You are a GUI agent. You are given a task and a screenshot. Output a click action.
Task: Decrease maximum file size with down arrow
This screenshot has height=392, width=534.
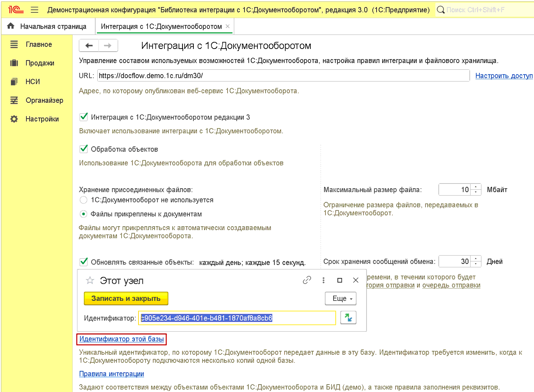click(x=476, y=192)
